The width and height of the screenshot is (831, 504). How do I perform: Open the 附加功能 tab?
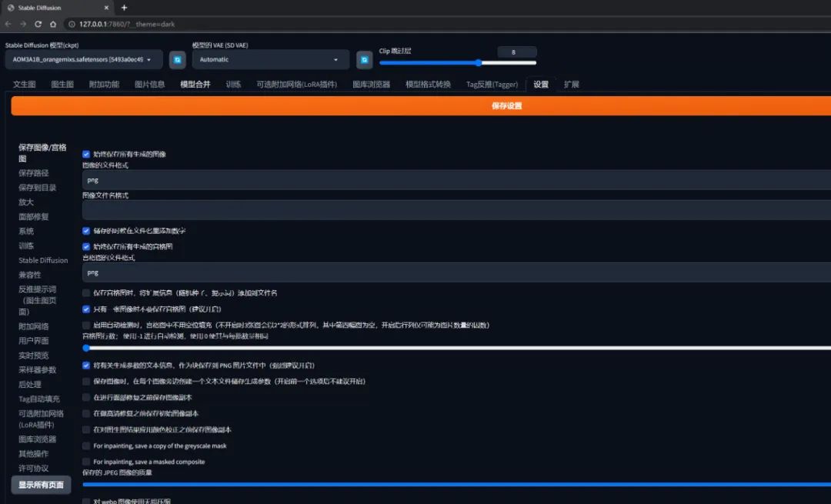click(104, 85)
